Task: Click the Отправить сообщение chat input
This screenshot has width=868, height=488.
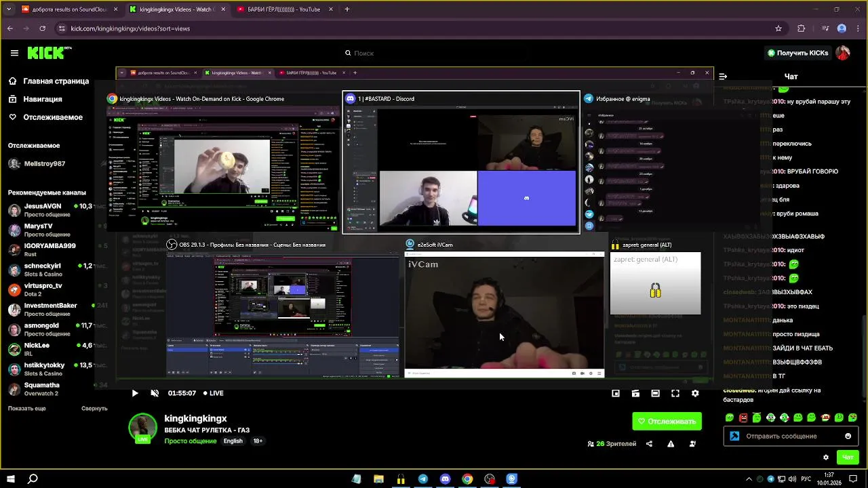Action: pos(791,436)
